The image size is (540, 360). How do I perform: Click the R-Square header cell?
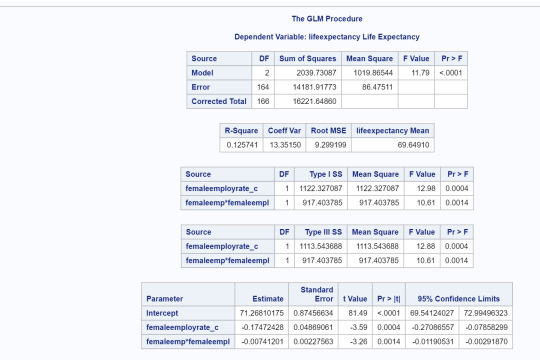click(x=241, y=131)
